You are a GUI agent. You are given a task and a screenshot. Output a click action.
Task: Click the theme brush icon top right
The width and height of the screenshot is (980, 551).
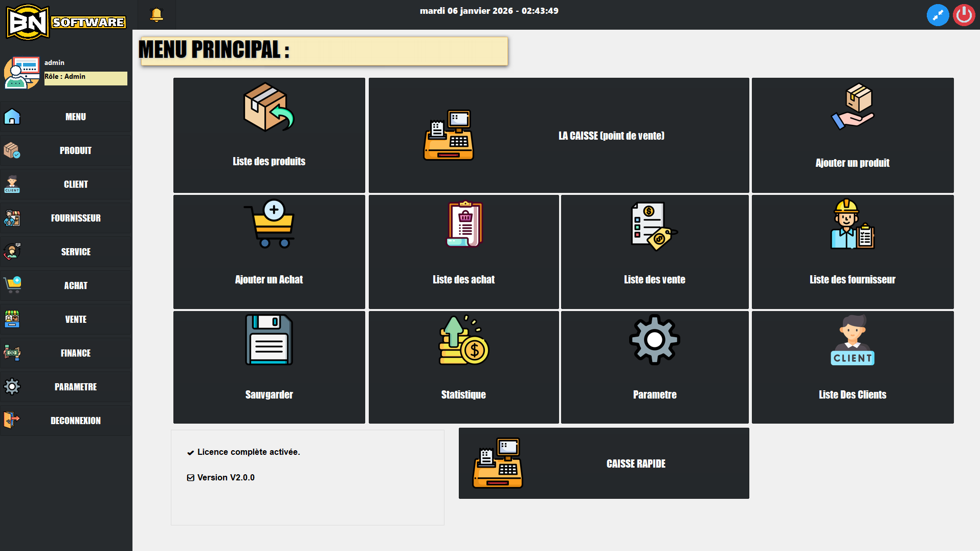[938, 15]
